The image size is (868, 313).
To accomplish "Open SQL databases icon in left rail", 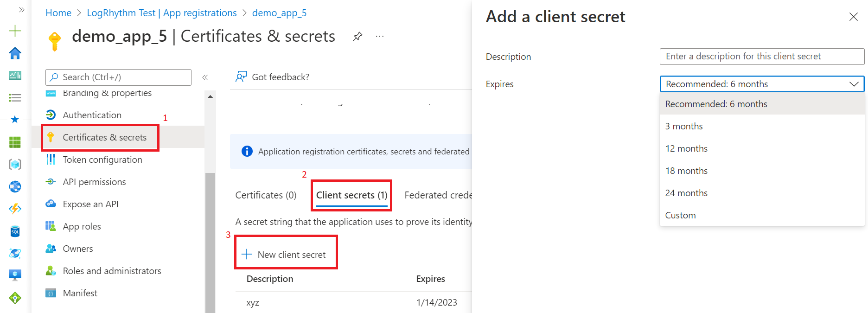I will coord(15,231).
